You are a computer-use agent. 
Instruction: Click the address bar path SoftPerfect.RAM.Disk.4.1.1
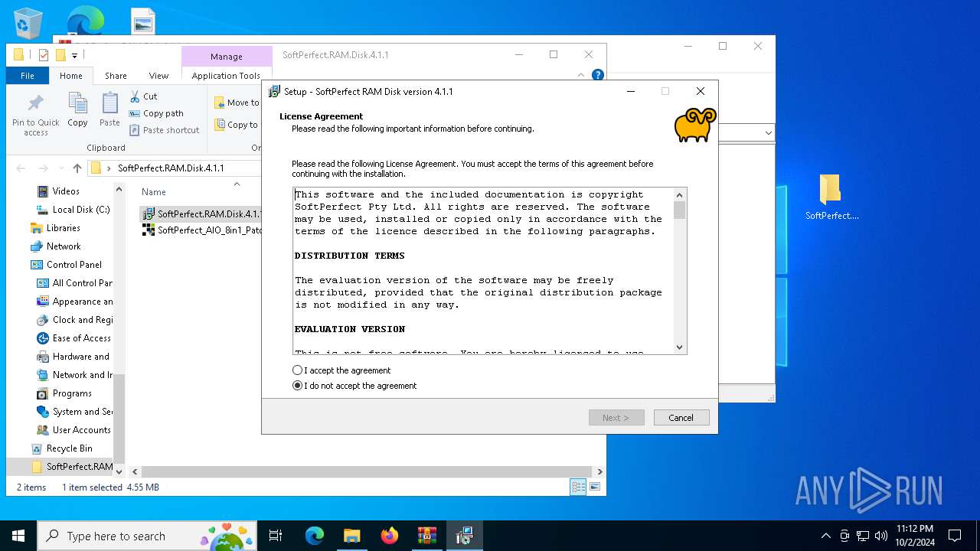[x=171, y=168]
